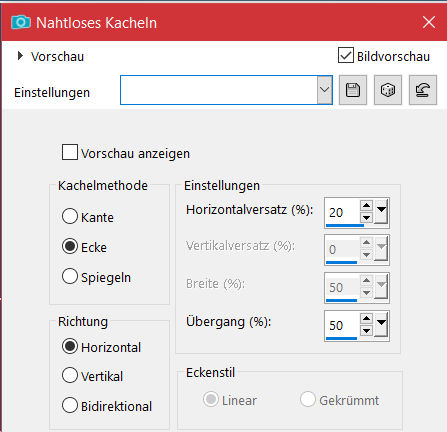This screenshot has width=447, height=432.
Task: Decrease Übergang with down arrow
Action: 366,331
